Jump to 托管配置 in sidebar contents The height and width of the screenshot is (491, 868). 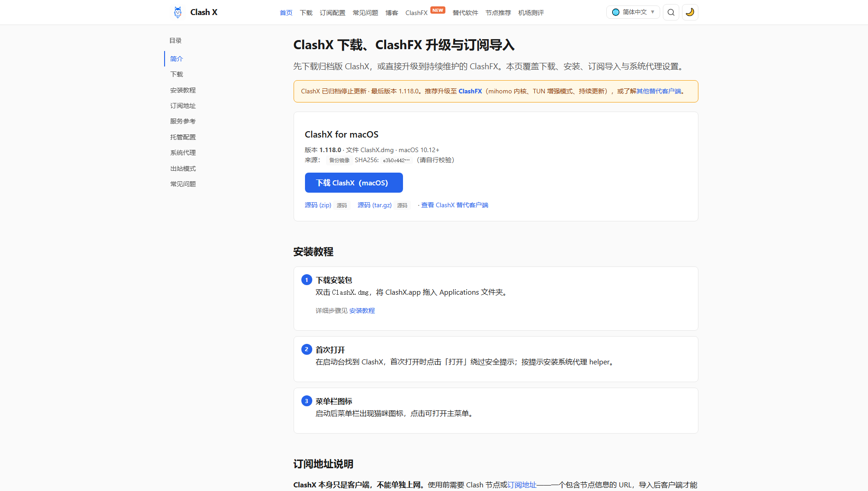click(183, 137)
